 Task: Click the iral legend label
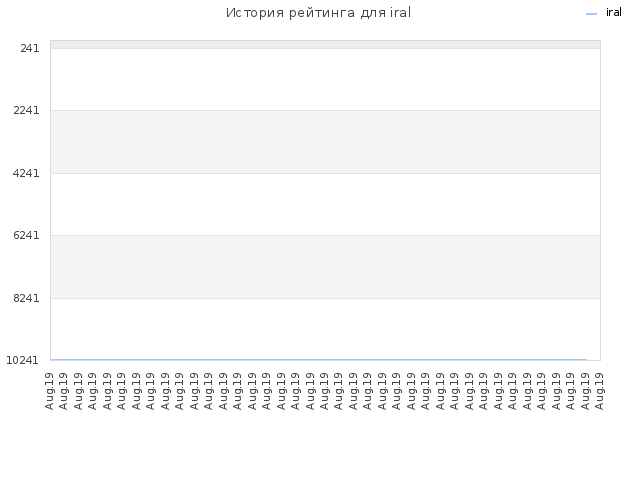(x=613, y=13)
